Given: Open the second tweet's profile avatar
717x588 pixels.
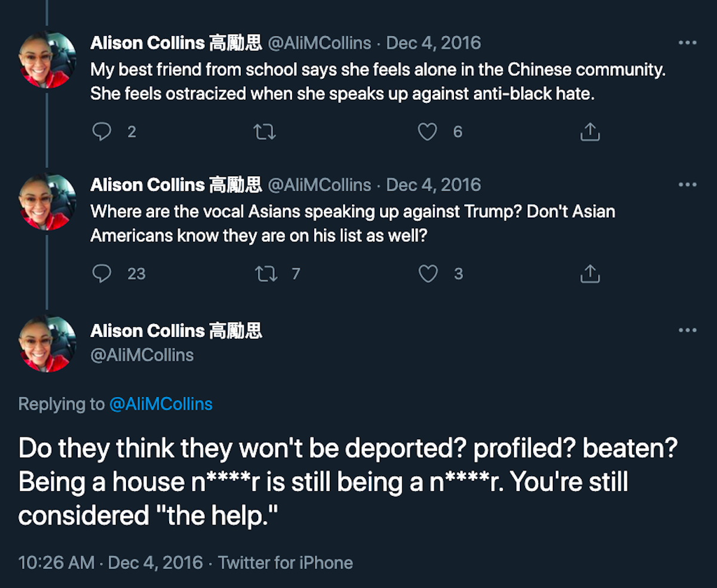Looking at the screenshot, I should coord(47,202).
